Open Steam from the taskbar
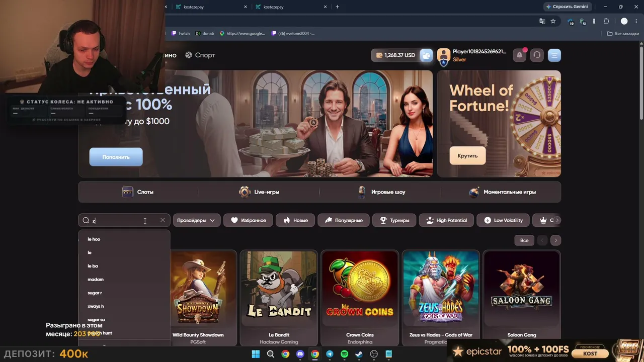This screenshot has width=644, height=362. click(359, 354)
